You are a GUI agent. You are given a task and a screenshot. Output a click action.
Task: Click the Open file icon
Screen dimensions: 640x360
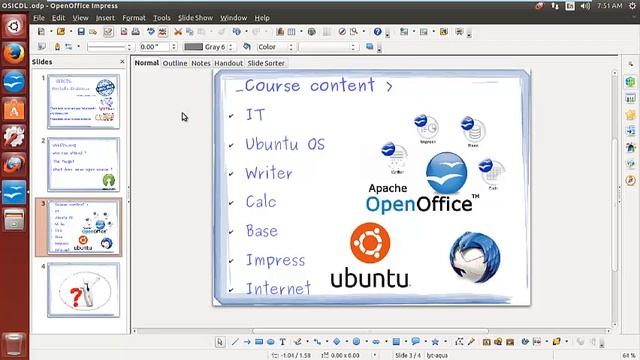point(61,31)
